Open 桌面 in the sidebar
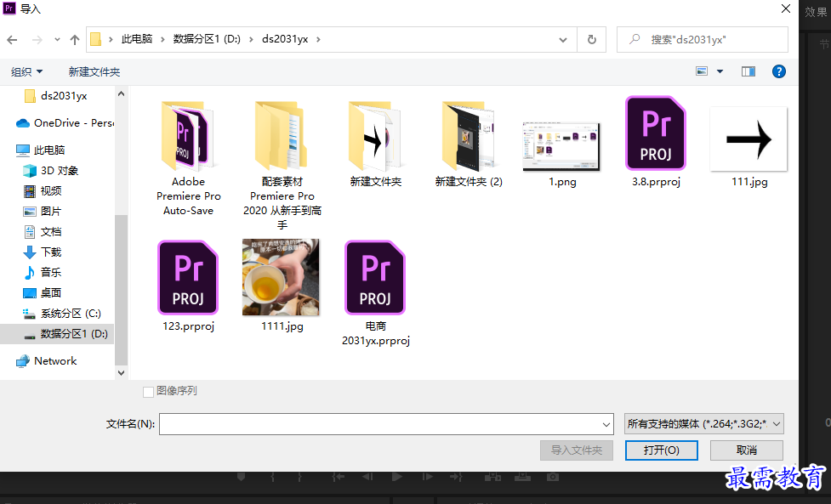831x504 pixels. (x=43, y=292)
